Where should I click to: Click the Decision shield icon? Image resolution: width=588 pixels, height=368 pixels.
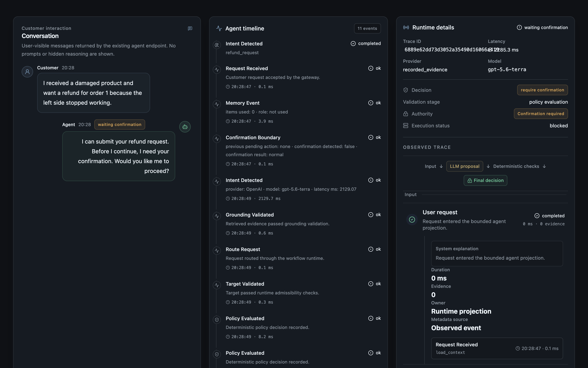pos(405,90)
